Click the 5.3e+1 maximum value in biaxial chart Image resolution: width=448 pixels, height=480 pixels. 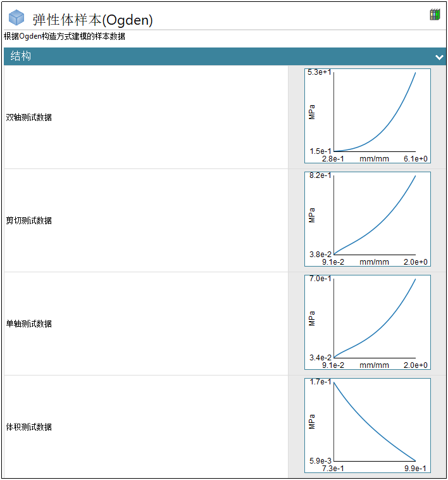(x=320, y=72)
